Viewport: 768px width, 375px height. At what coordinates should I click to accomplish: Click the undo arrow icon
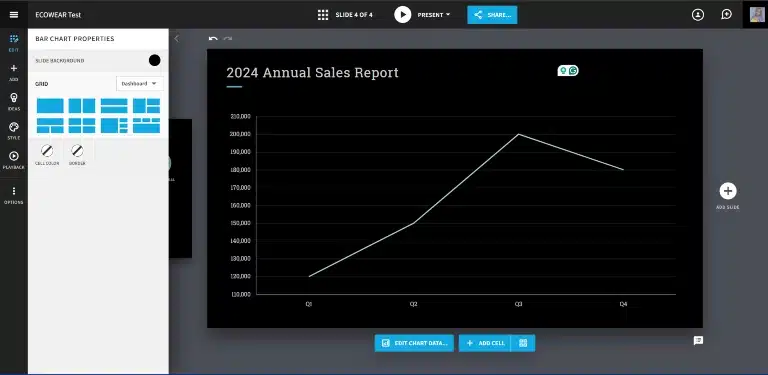(213, 39)
